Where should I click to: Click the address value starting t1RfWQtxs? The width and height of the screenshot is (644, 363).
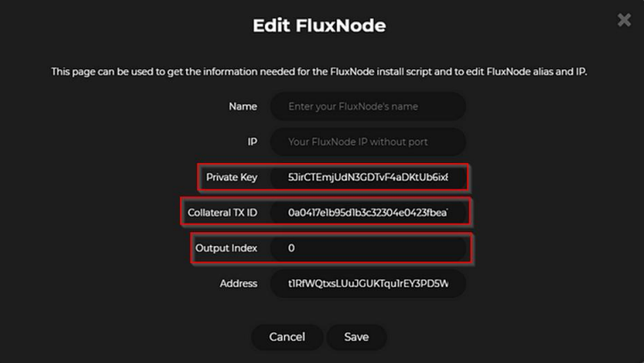(368, 284)
